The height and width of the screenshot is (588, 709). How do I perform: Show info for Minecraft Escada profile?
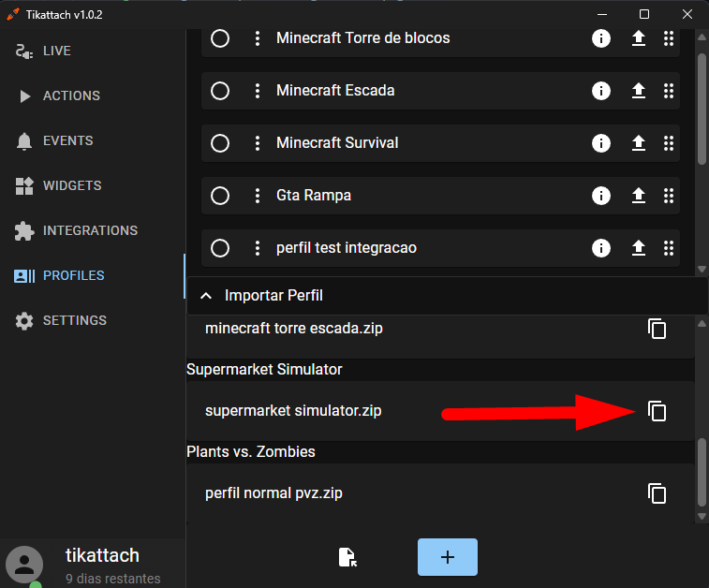point(601,91)
